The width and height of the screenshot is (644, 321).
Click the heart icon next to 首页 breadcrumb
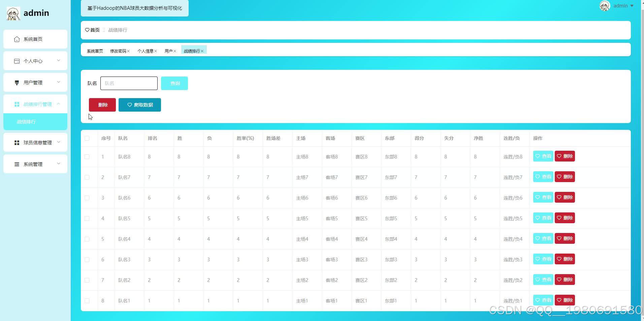[x=87, y=30]
